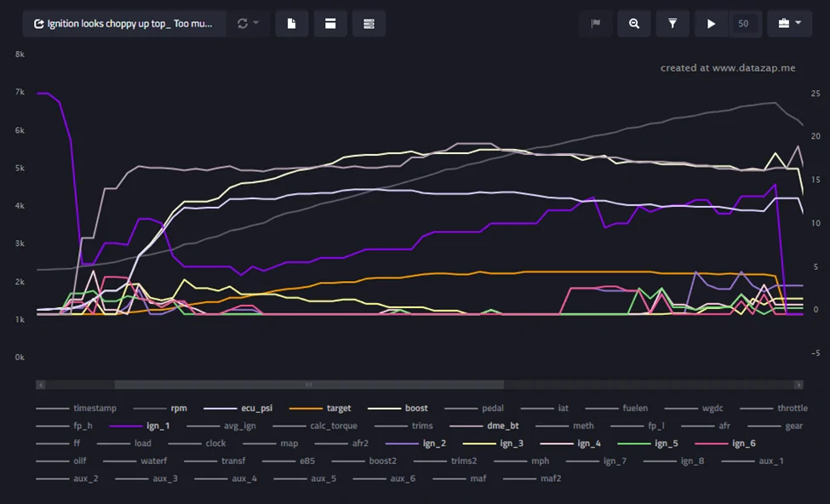The width and height of the screenshot is (830, 504).
Task: Hide the ign_4 legend entry
Action: [x=570, y=443]
